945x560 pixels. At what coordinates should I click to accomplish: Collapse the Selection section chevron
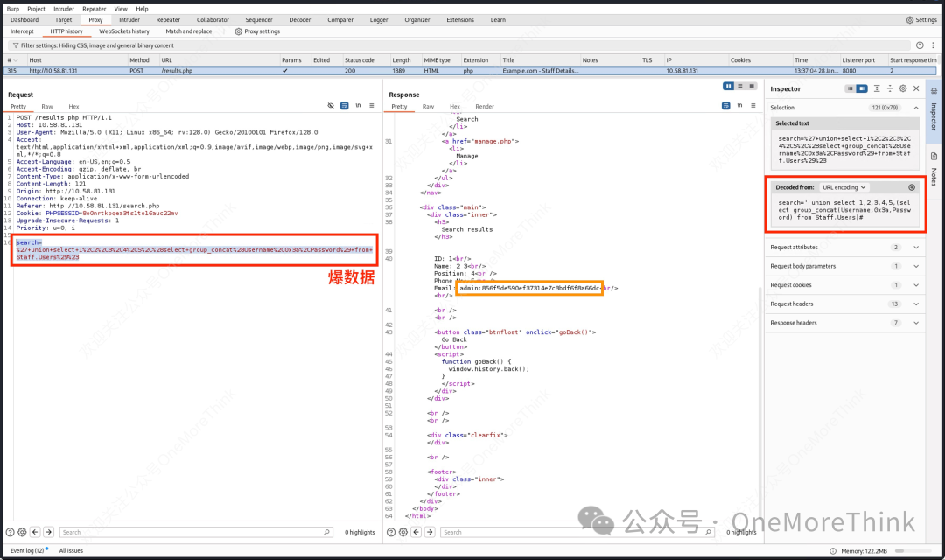coord(916,108)
